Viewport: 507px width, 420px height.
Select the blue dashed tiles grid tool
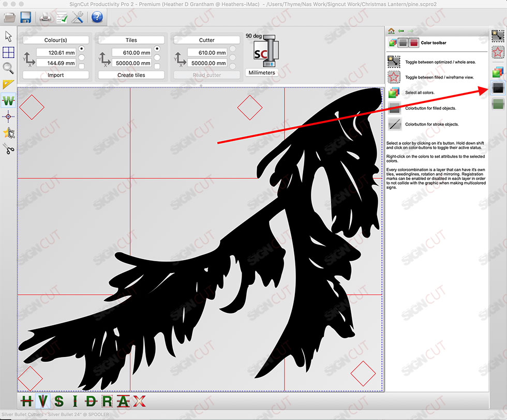pyautogui.click(x=8, y=52)
